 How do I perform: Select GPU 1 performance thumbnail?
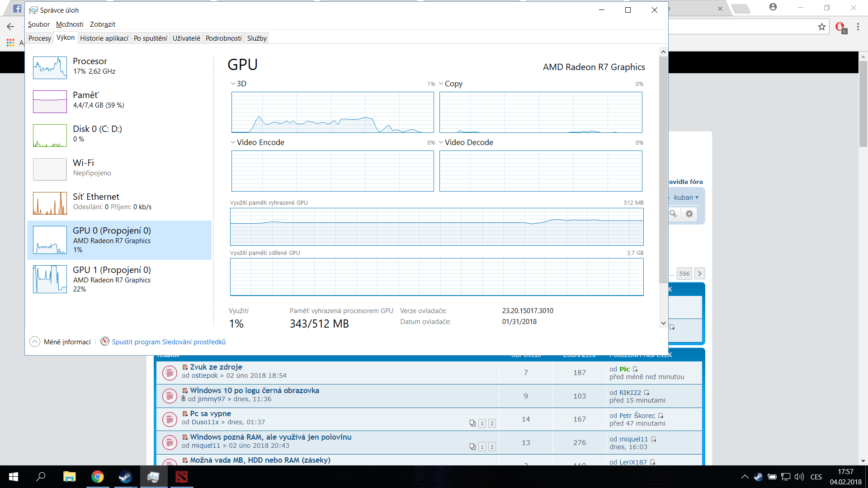tap(50, 279)
